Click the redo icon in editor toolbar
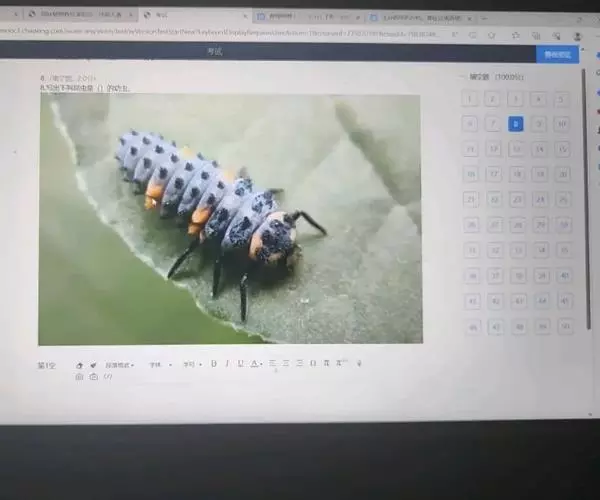 pos(93,365)
